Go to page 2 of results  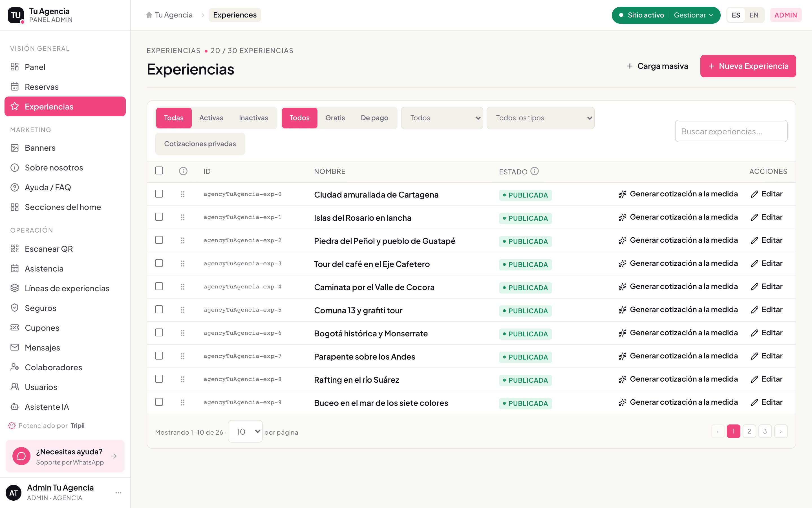click(x=749, y=432)
